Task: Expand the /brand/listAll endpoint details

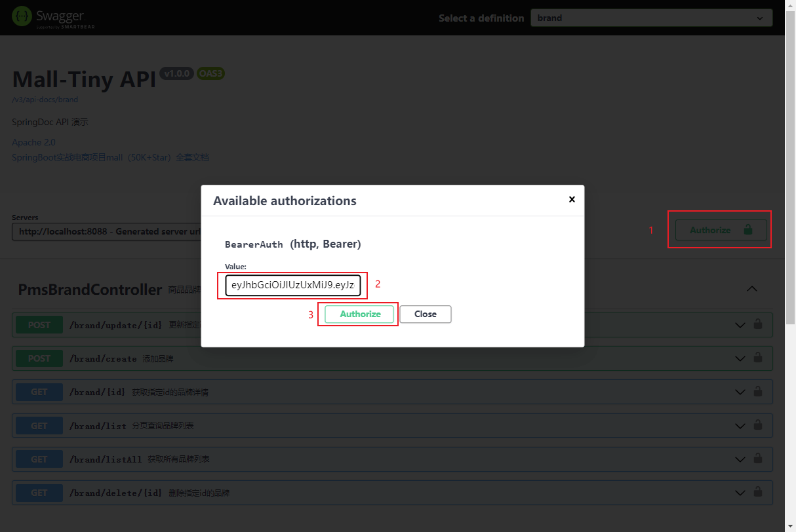Action: pyautogui.click(x=740, y=459)
